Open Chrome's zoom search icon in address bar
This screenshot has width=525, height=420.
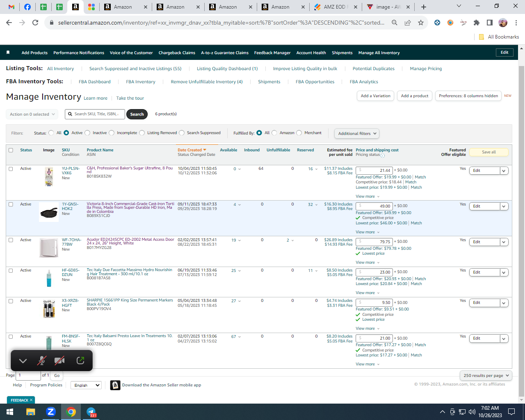[395, 23]
